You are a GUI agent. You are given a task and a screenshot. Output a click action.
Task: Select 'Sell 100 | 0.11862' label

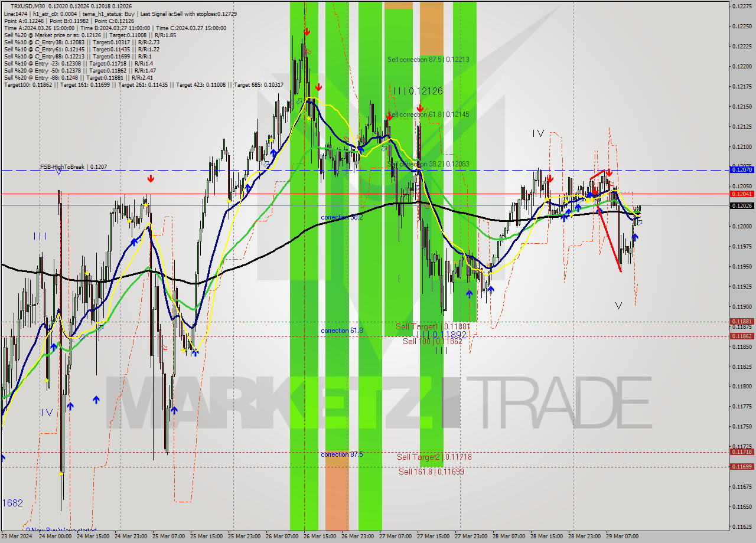[x=433, y=341]
